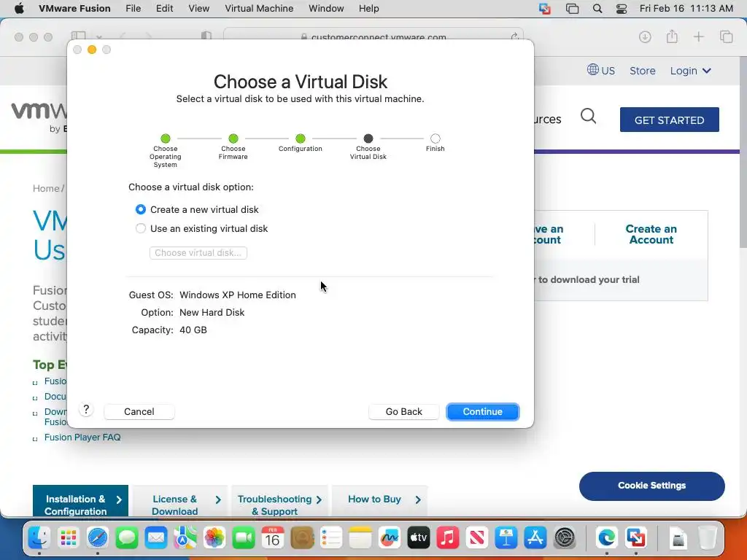This screenshot has height=560, width=747.
Task: Click the Choose virtual disk button
Action: point(198,253)
